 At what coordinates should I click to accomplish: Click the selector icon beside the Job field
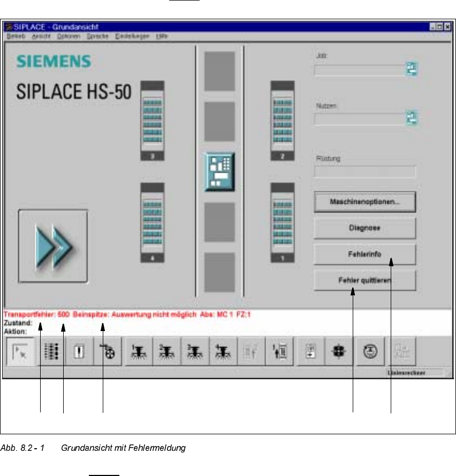[412, 69]
